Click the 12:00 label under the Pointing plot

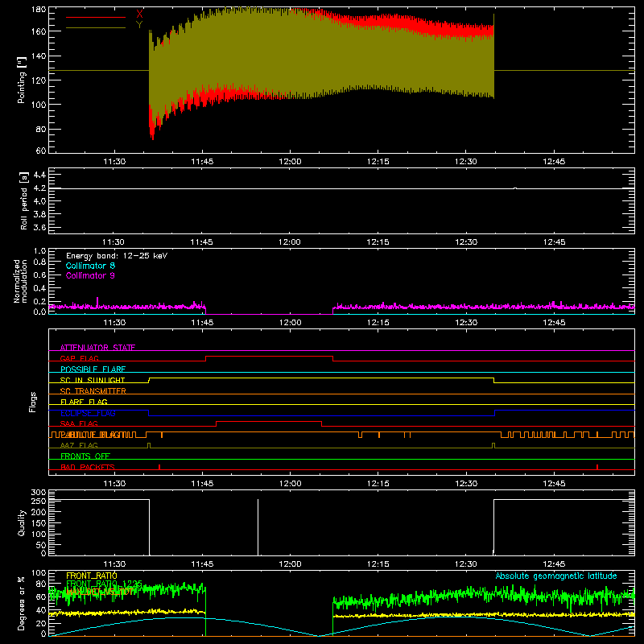[x=290, y=162]
